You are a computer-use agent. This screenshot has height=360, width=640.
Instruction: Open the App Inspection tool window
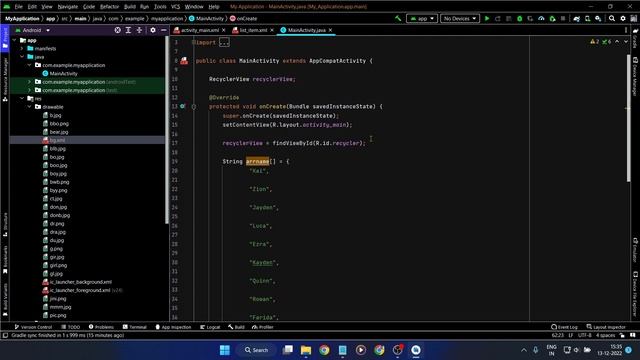[173, 327]
